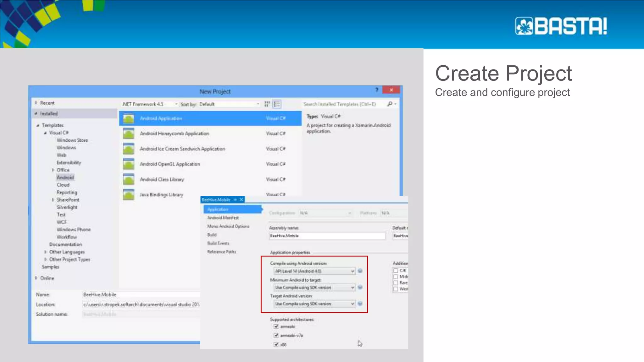Select the Android Manifest tab

(223, 218)
